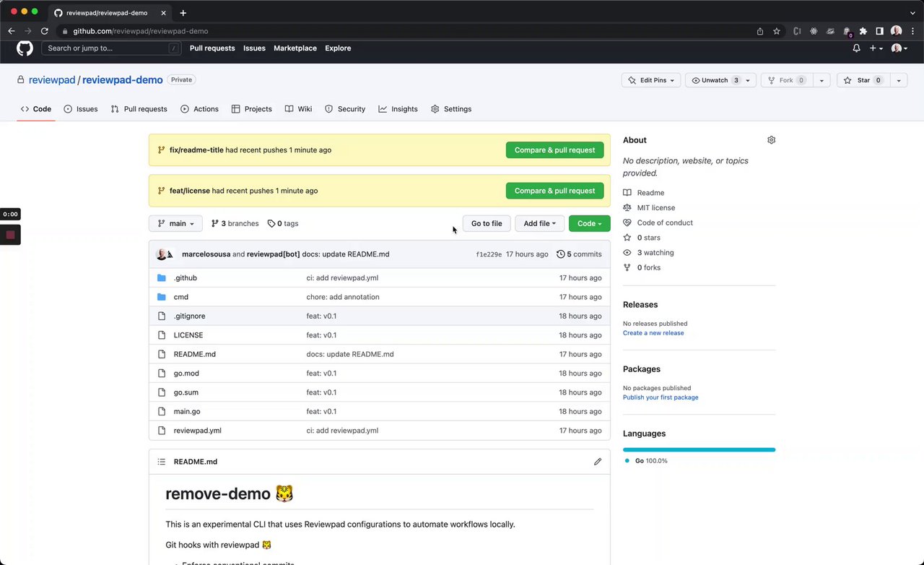Open the Add file dropdown
The width and height of the screenshot is (924, 565).
[539, 224]
